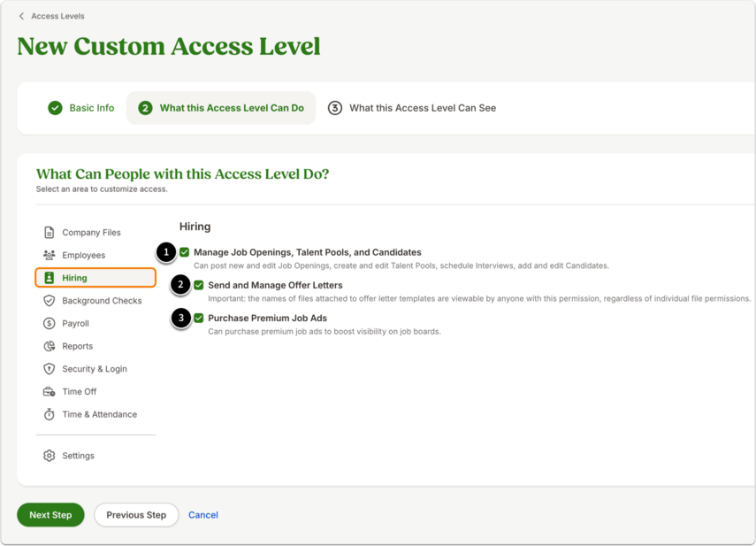This screenshot has height=546, width=756.
Task: Click the Manage Job Openings, Talent Pools label
Action: (308, 252)
